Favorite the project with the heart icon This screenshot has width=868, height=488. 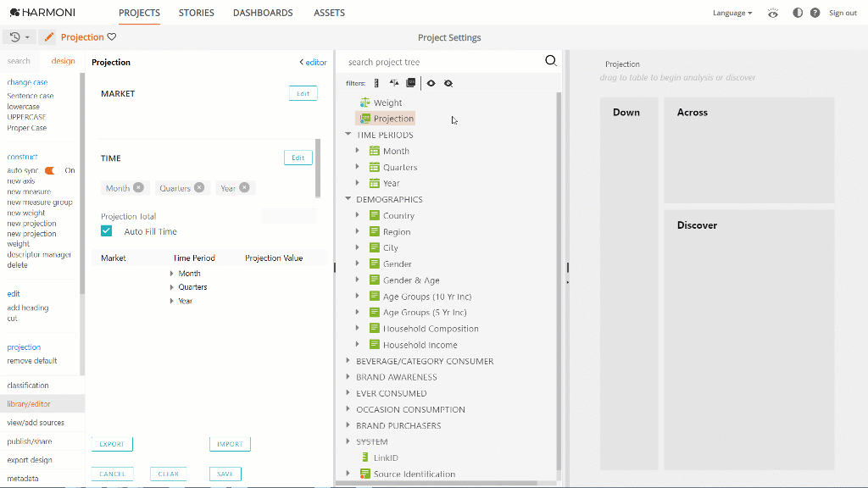(x=112, y=37)
